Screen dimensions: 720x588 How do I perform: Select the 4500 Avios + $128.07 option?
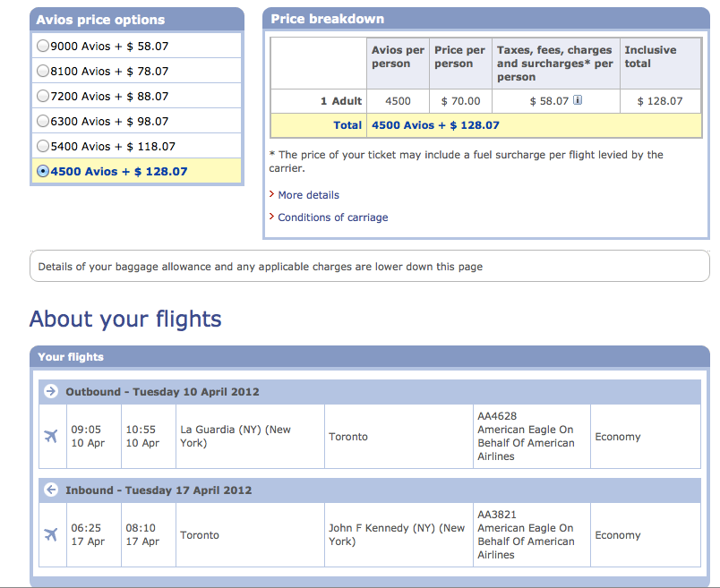coord(43,171)
